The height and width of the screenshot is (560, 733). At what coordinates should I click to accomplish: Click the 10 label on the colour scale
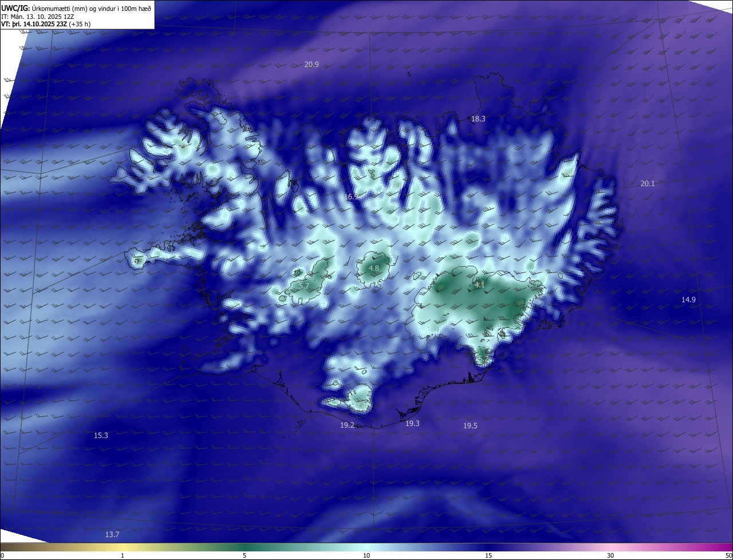click(x=366, y=555)
